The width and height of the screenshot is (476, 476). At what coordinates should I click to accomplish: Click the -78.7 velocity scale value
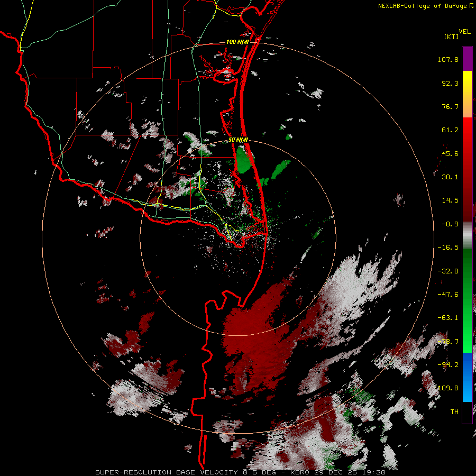(448, 342)
